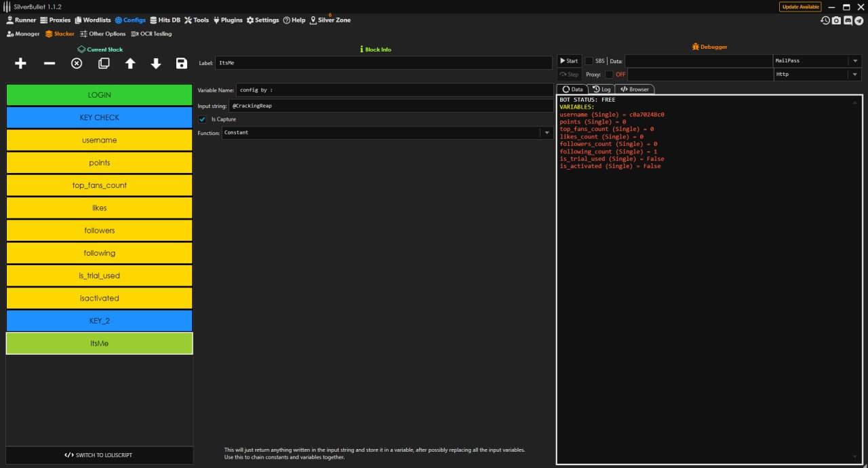Click the Label input field

(383, 63)
